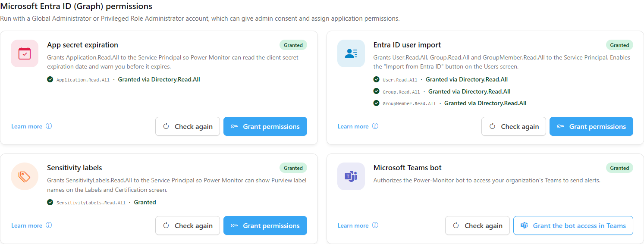The width and height of the screenshot is (644, 244).
Task: Click Microsoft Entra ID (Graph) permissions title
Action: click(76, 6)
